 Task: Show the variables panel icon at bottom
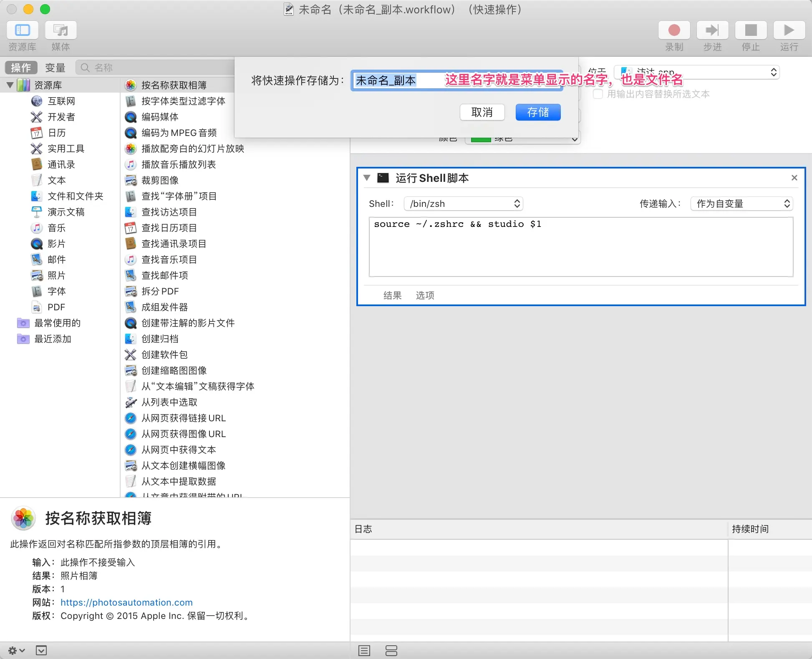(x=391, y=651)
